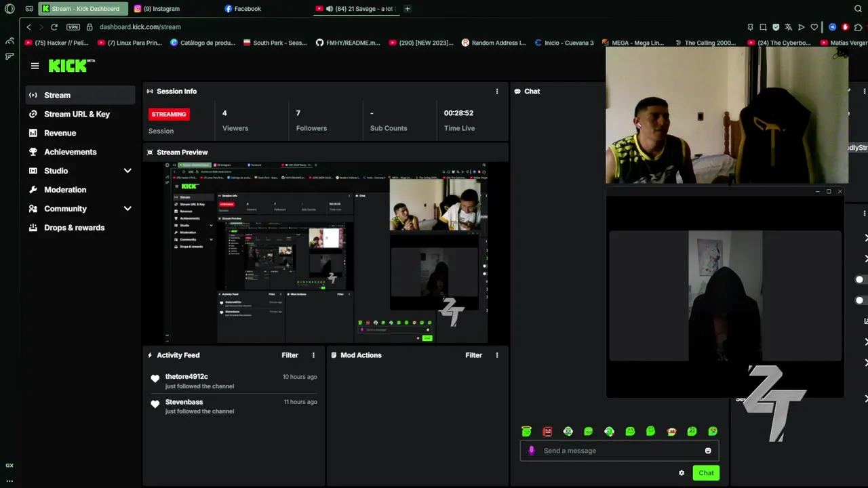This screenshot has height=488, width=868.
Task: Click the heart next to thetore4912c
Action: point(155,379)
